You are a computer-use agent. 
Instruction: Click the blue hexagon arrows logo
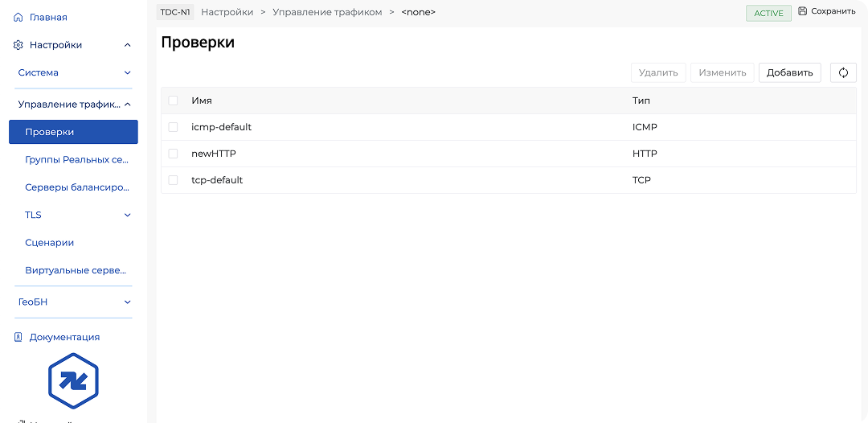tap(73, 381)
